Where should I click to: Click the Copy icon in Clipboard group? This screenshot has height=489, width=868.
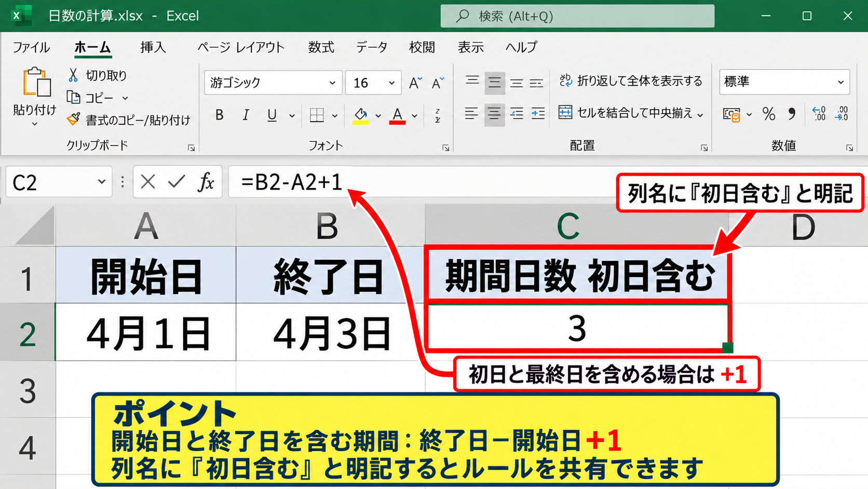73,97
